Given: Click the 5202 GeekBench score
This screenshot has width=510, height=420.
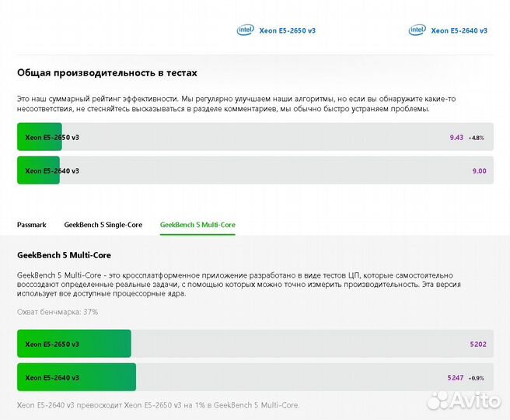Looking at the screenshot, I should [478, 344].
